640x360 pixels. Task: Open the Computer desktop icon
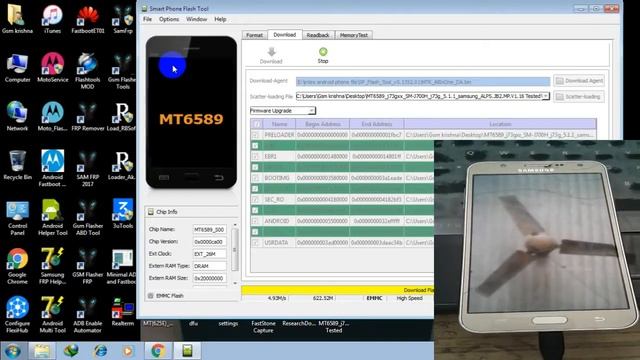(x=17, y=68)
